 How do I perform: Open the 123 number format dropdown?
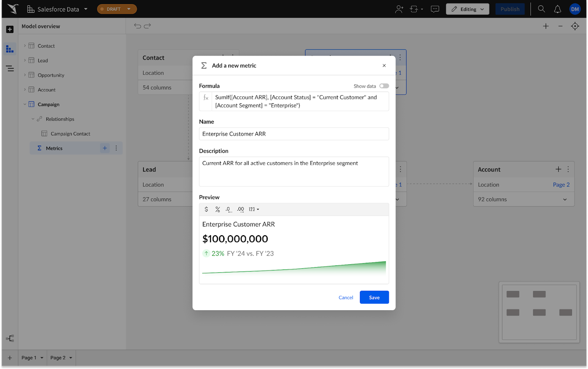click(254, 209)
